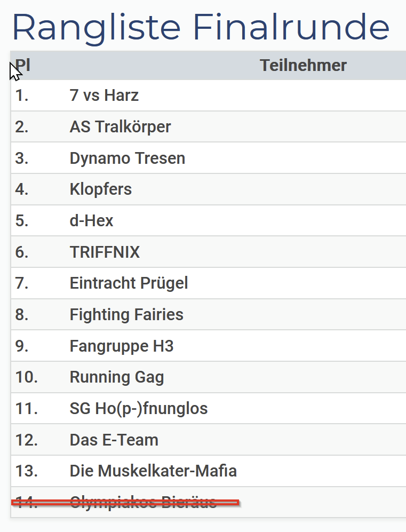Select the "Dynamo Tresen" entry

coord(127,158)
